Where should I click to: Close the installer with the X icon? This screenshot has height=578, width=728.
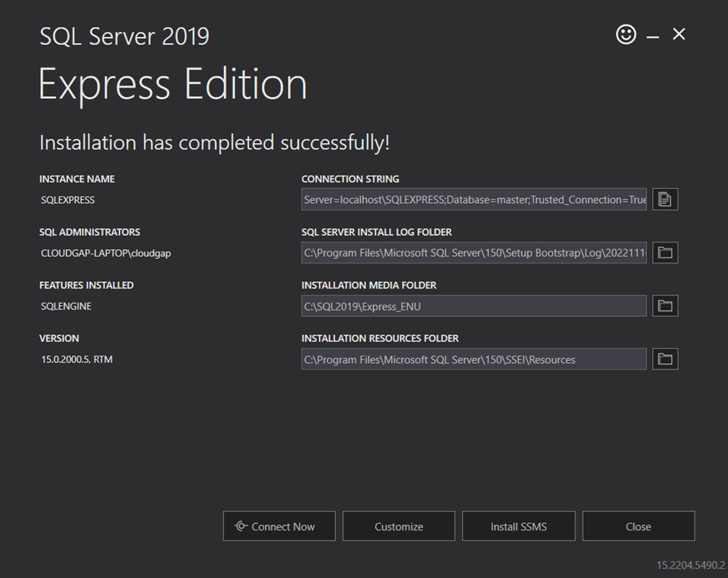point(679,34)
